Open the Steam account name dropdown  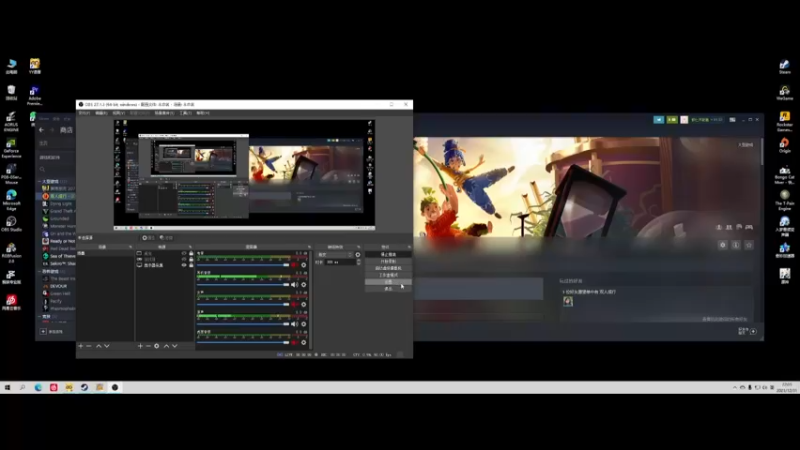coord(707,120)
